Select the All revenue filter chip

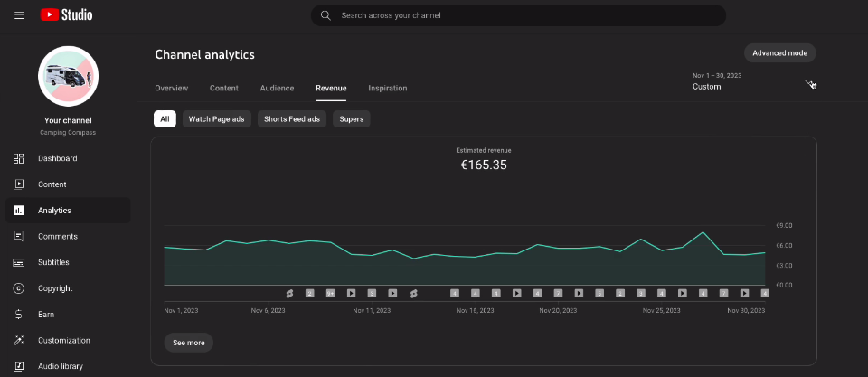pyautogui.click(x=165, y=119)
